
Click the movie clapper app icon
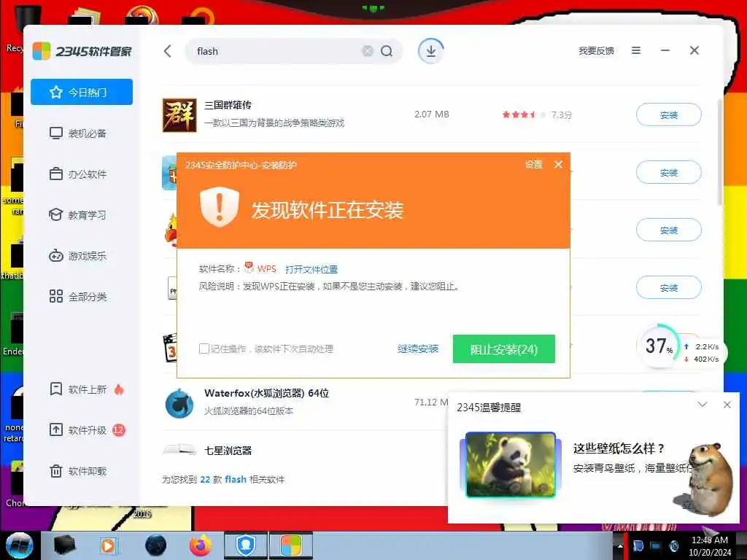click(169, 347)
